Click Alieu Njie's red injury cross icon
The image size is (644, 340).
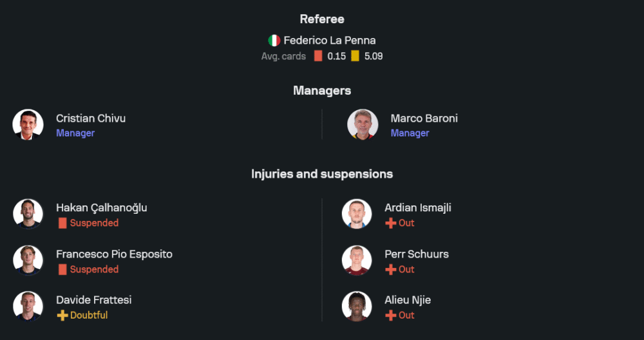pyautogui.click(x=390, y=316)
